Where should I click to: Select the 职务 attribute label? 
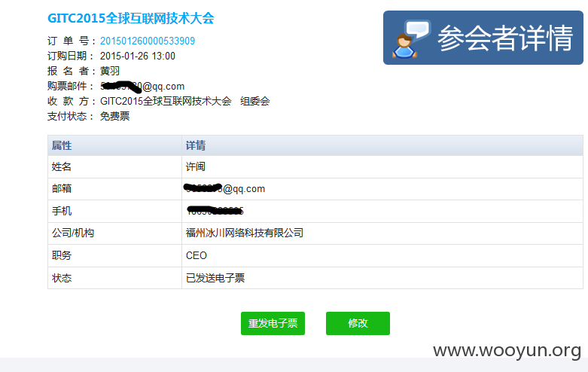point(62,255)
